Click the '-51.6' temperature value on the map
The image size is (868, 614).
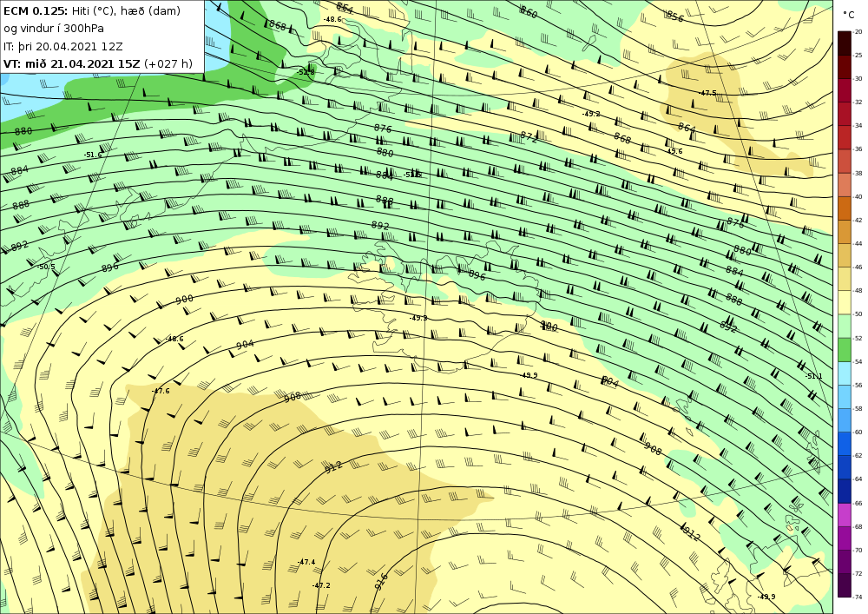93,155
